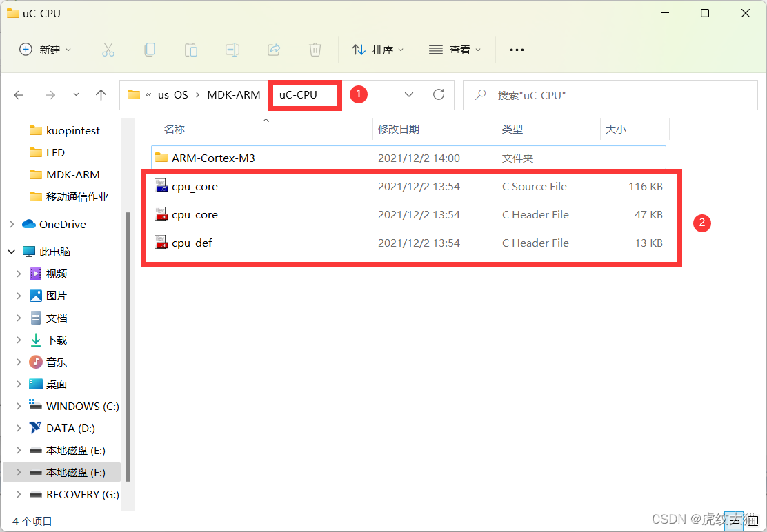Image resolution: width=767 pixels, height=532 pixels.
Task: Click the Cut scissors icon
Action: [108, 50]
